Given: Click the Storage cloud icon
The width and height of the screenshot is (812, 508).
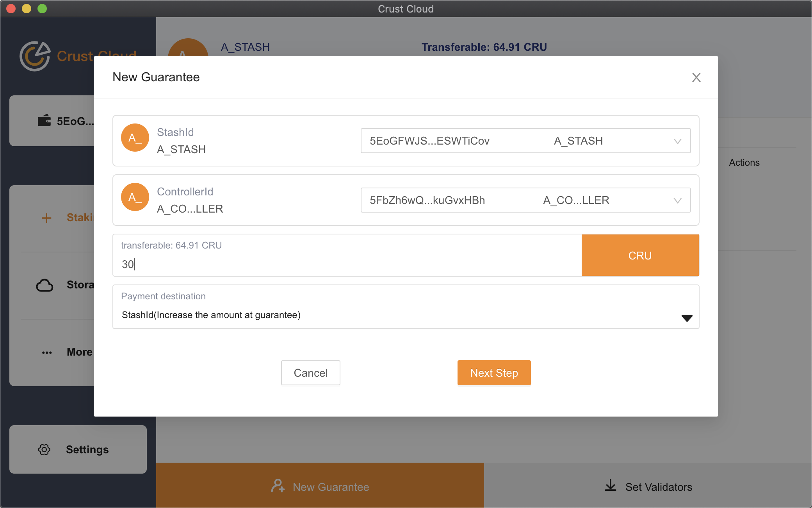Looking at the screenshot, I should (x=45, y=285).
